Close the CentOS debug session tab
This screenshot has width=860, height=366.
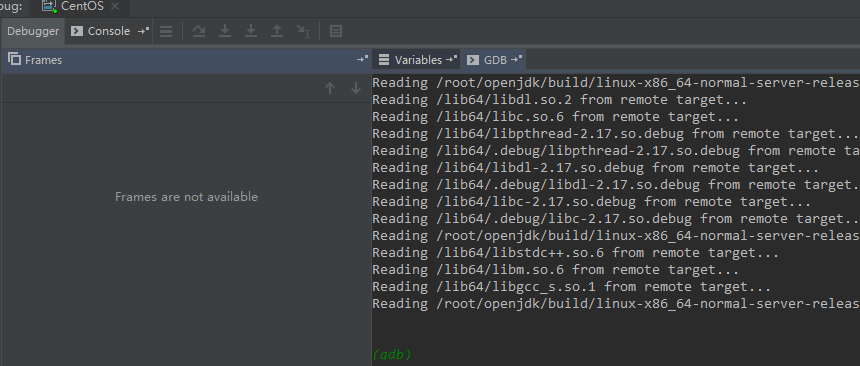point(115,7)
